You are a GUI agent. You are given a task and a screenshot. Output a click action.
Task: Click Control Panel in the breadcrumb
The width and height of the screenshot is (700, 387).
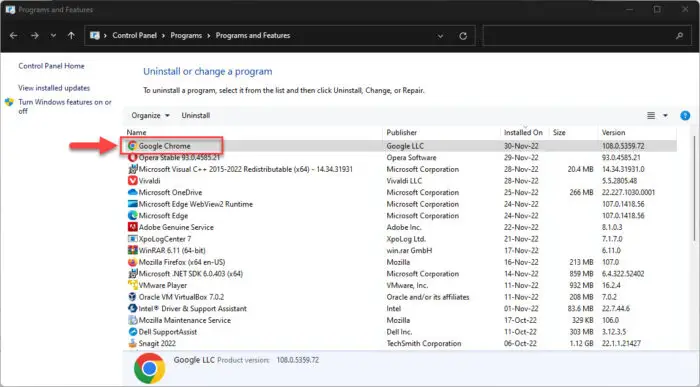pos(134,36)
